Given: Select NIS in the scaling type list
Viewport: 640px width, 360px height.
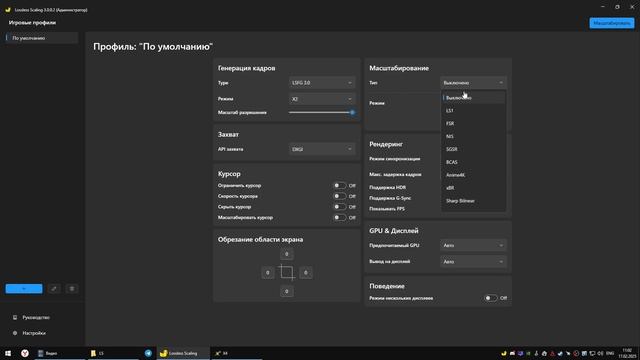Looking at the screenshot, I should [473, 136].
